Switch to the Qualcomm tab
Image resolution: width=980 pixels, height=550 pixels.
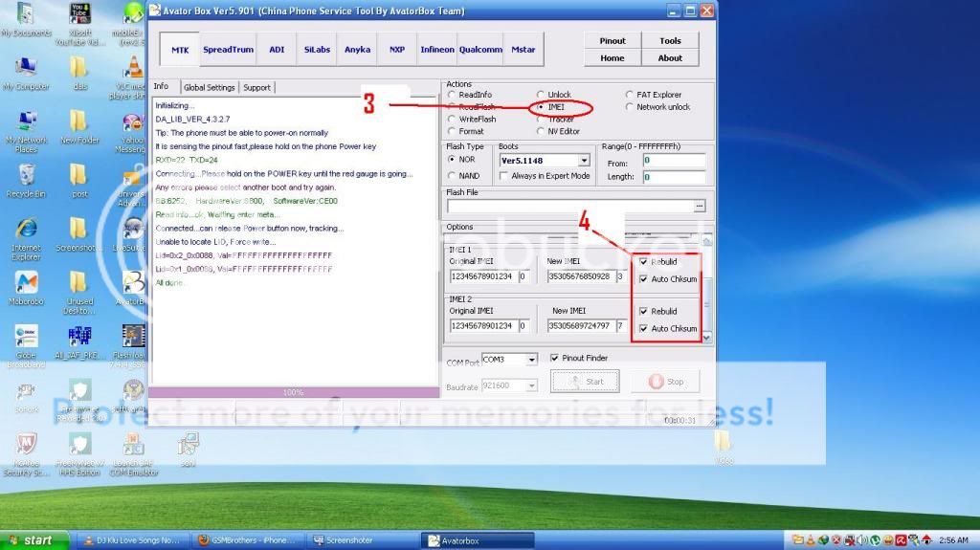(480, 50)
